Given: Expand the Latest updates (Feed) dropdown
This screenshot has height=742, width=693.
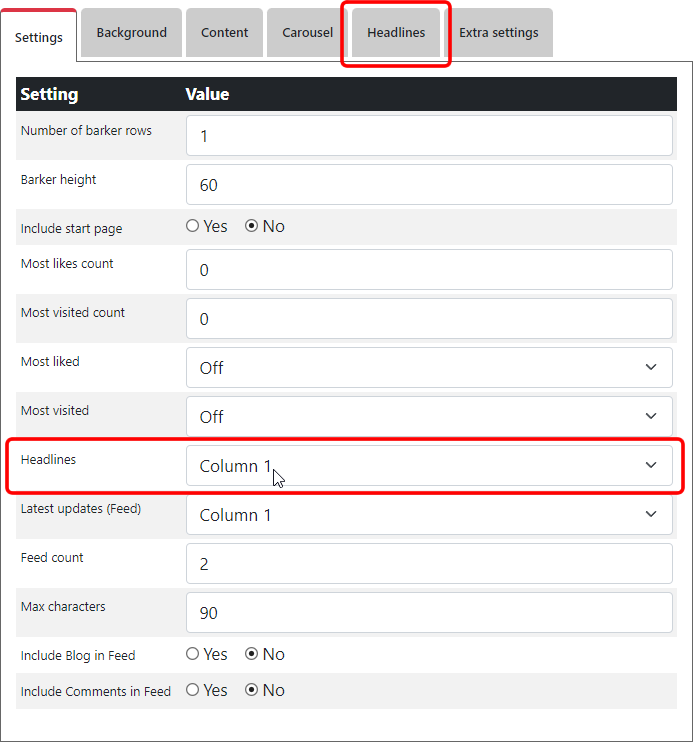Looking at the screenshot, I should 429,515.
